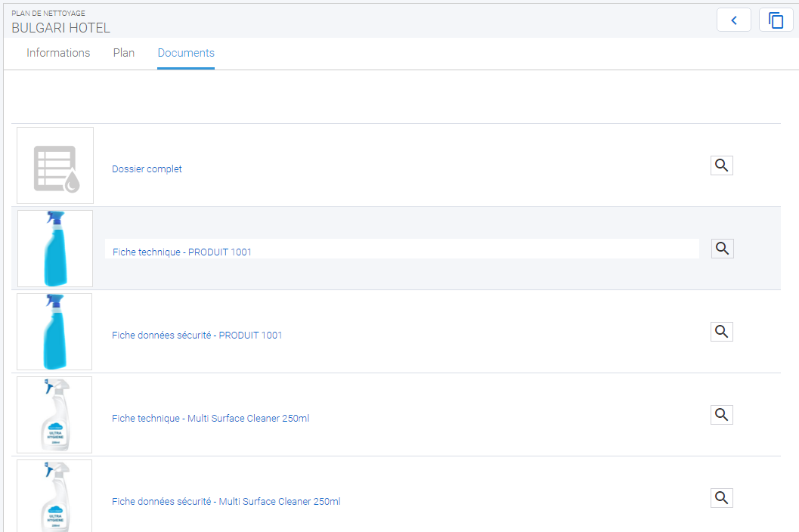The height and width of the screenshot is (532, 799).
Task: Click magnifier for Fiche technique Multi Surface Cleaner
Action: (x=722, y=415)
